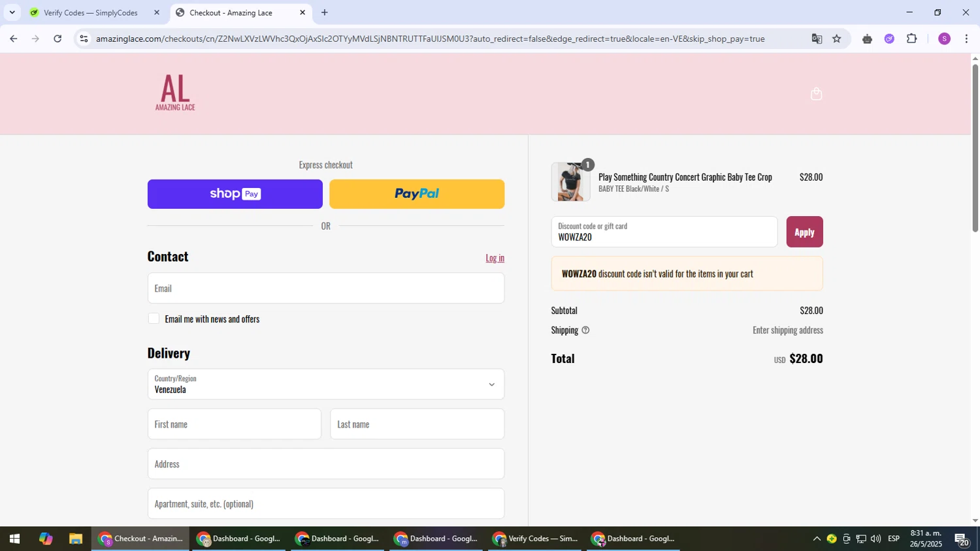
Task: Open Checkout Amazing Lace taskbar window
Action: pyautogui.click(x=140, y=539)
